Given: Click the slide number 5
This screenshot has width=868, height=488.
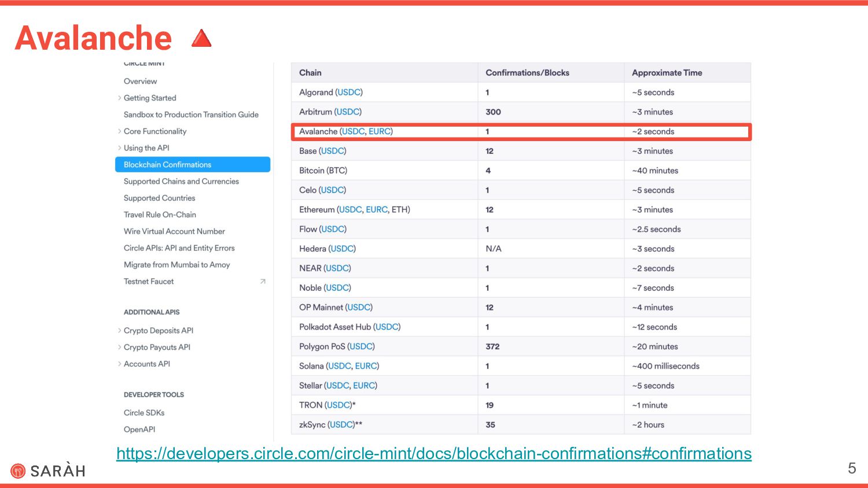Looking at the screenshot, I should point(852,468).
